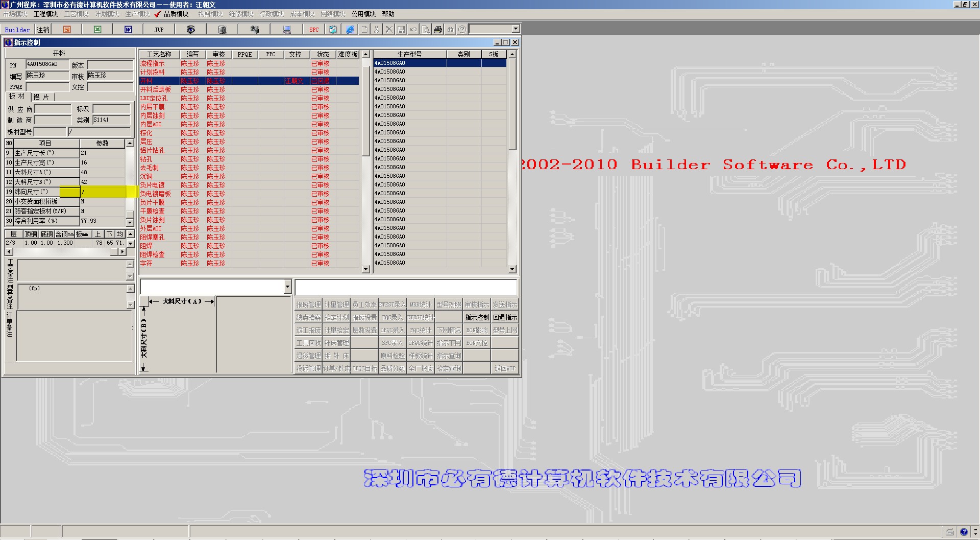Viewport: 980px width, 540px height.
Task: Click the Internet Explorer toolbar icon
Action: coord(350,30)
